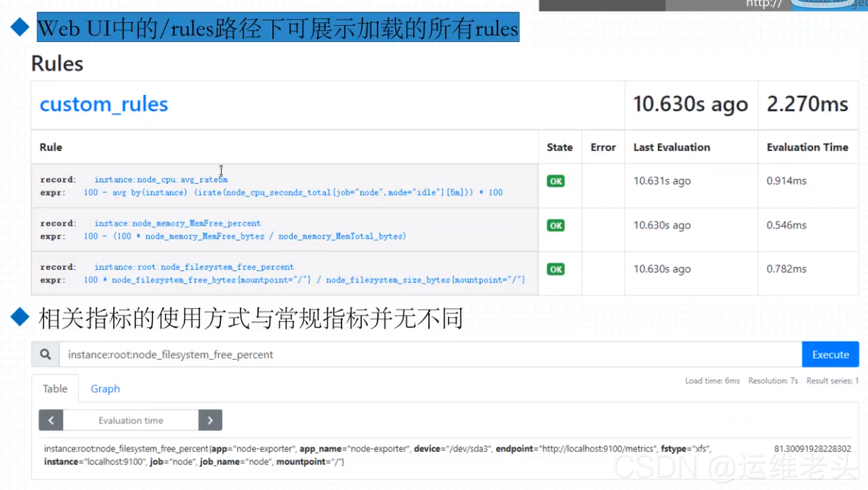This screenshot has height=490, width=868.
Task: Click record name instance:root:node_filesystem_free_percent in rules table
Action: 194,267
